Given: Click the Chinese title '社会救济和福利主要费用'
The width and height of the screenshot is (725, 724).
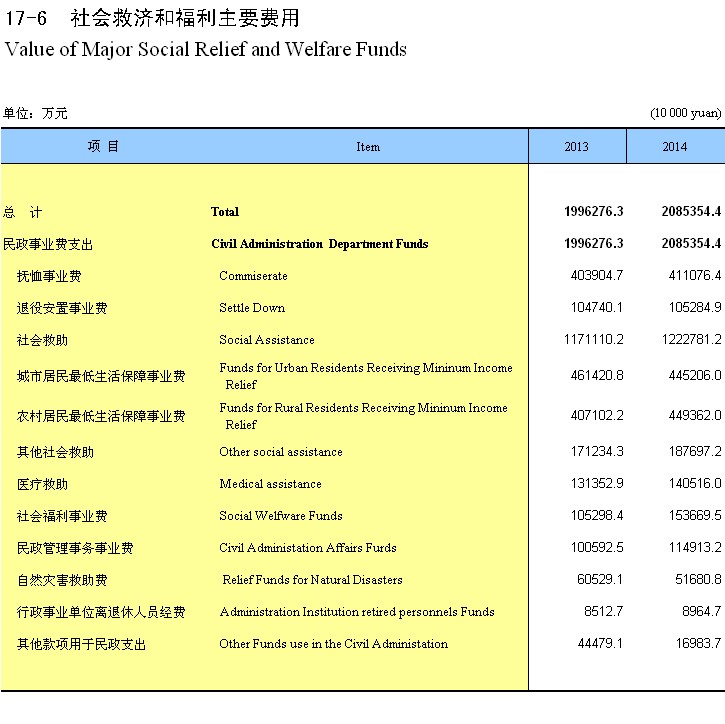Looking at the screenshot, I should pos(185,18).
